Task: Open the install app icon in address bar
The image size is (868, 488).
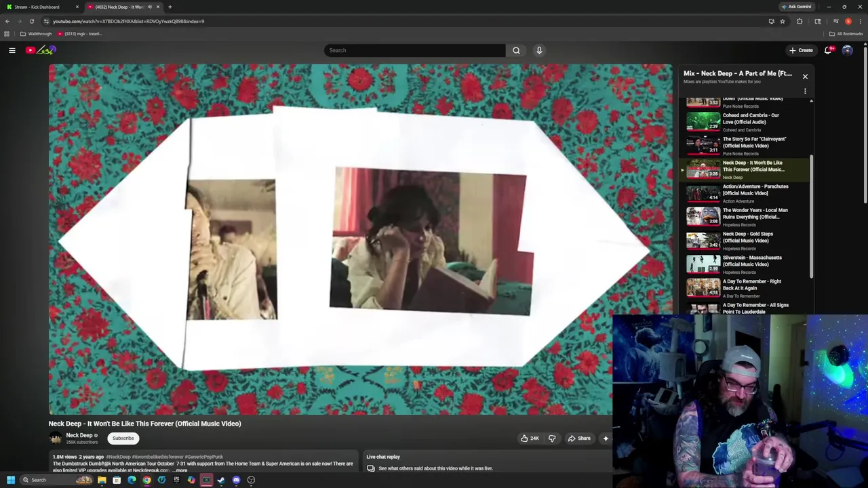Action: (x=771, y=21)
